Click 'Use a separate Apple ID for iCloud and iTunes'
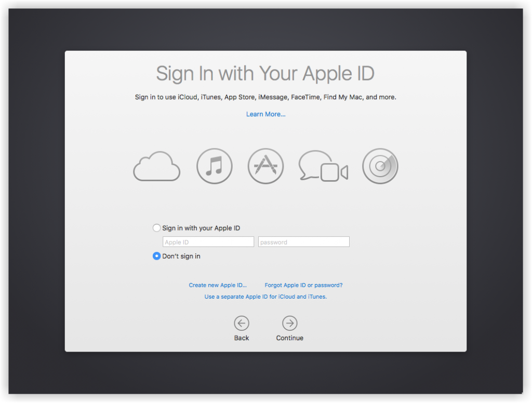 (x=265, y=297)
